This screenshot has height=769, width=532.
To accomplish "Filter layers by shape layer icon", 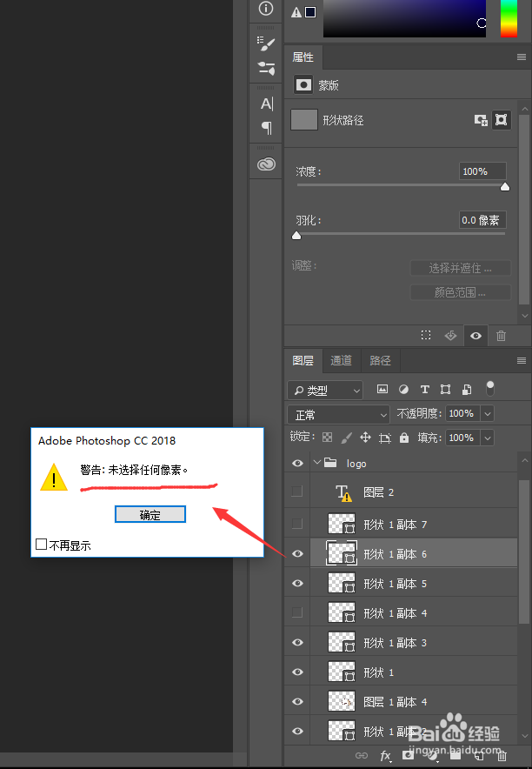I will (445, 390).
